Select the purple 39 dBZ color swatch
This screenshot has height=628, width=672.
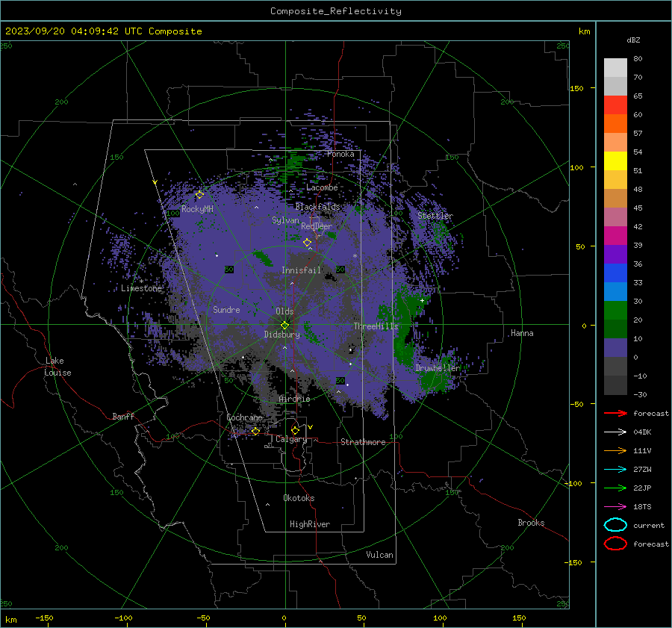pos(615,254)
